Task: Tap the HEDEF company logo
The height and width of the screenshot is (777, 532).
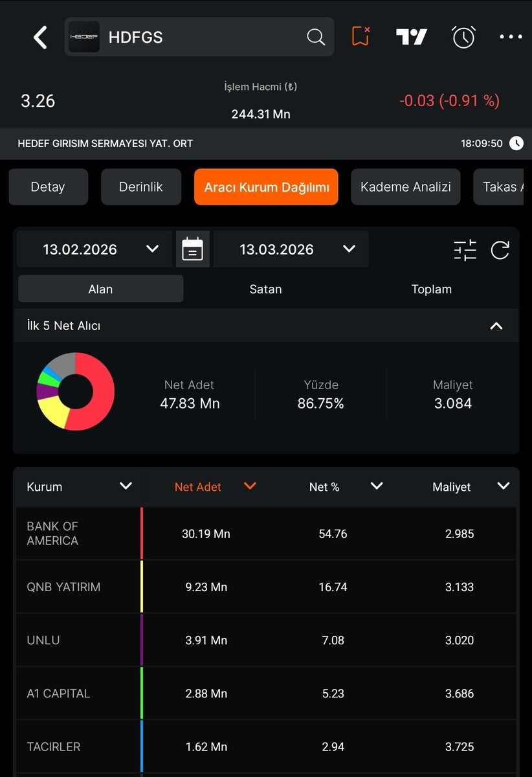Action: (83, 37)
